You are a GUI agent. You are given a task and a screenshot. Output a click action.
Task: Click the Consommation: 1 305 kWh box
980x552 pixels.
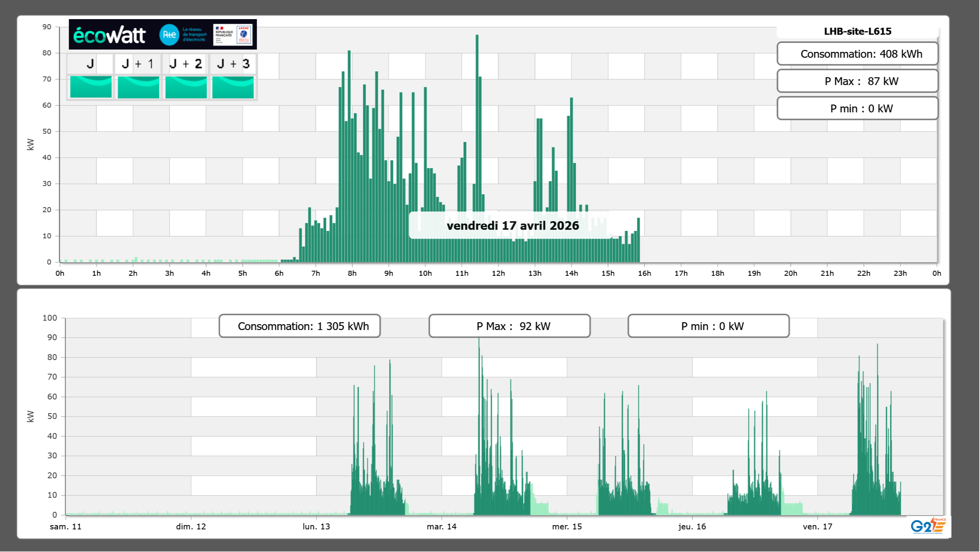tap(300, 326)
